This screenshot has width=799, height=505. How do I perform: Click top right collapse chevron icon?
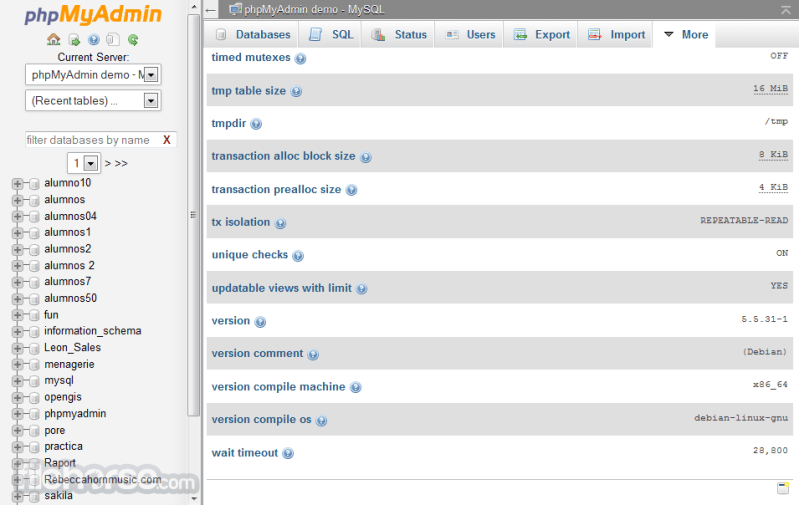pos(785,9)
